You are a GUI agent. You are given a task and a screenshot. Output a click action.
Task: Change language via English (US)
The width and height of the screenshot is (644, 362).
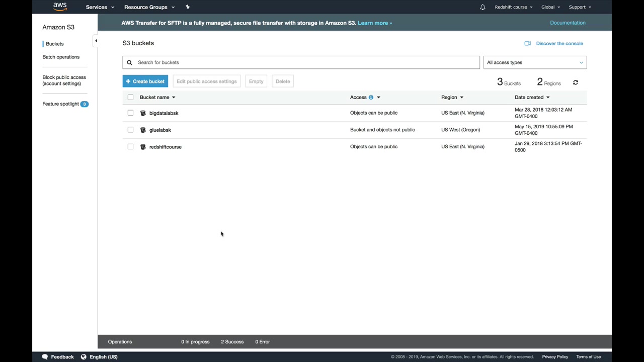click(x=103, y=357)
